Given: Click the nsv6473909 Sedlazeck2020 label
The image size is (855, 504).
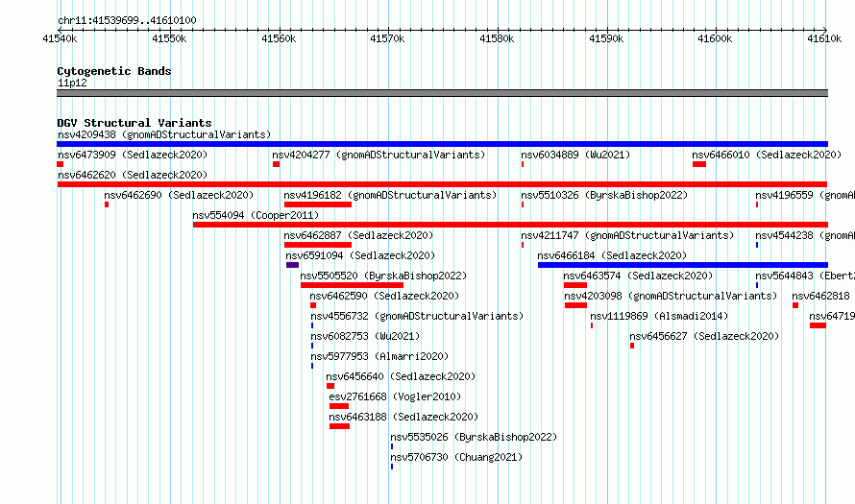Looking at the screenshot, I should coord(133,155).
